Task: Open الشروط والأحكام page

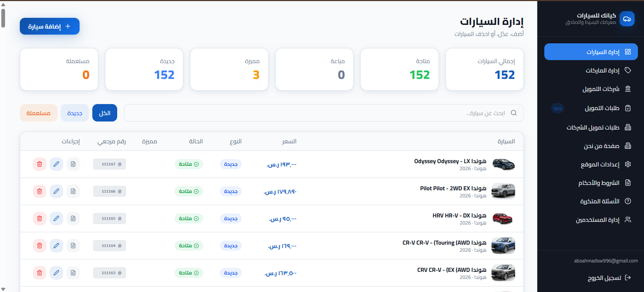Action: [591, 183]
